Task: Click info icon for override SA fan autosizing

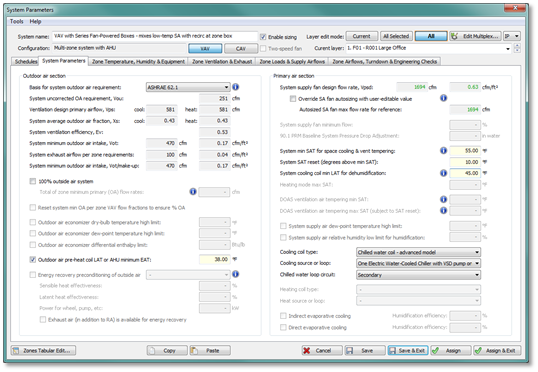Action: (x=443, y=98)
